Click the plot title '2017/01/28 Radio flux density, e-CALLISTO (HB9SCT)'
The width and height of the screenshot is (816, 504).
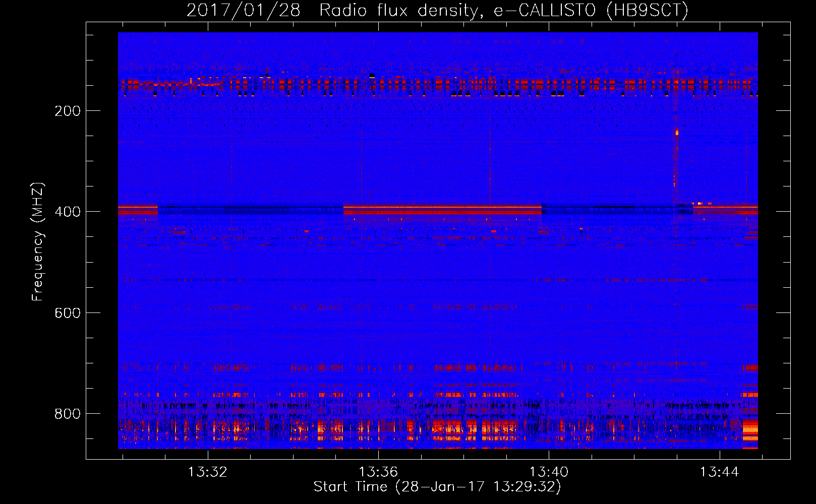pos(437,10)
